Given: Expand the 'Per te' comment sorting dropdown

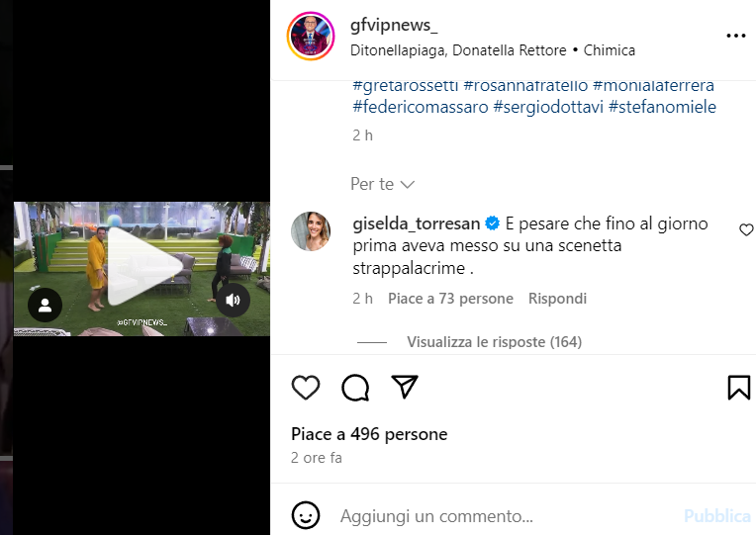Looking at the screenshot, I should (382, 184).
